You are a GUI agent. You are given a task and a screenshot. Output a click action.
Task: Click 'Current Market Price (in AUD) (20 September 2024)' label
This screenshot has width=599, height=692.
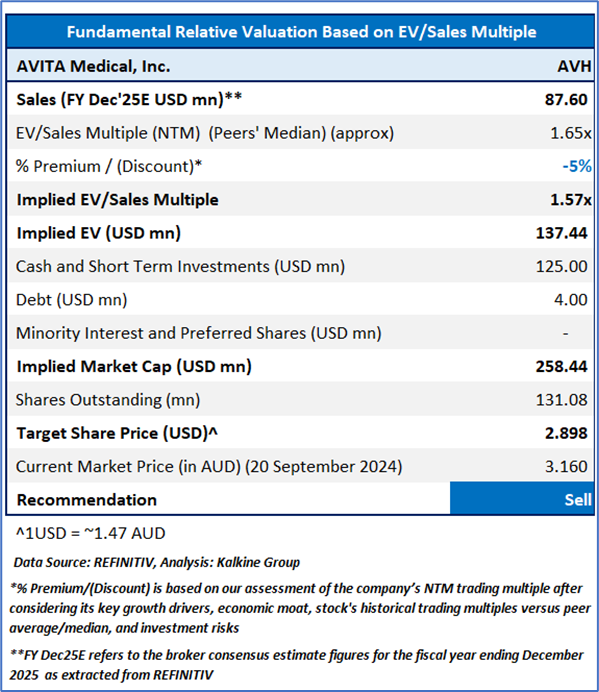[x=209, y=466]
